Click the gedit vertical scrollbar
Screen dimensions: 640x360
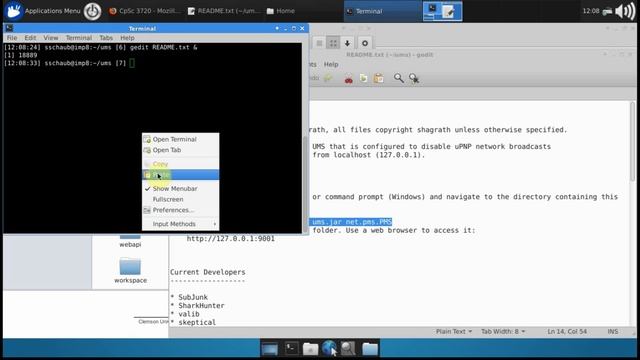[633, 141]
